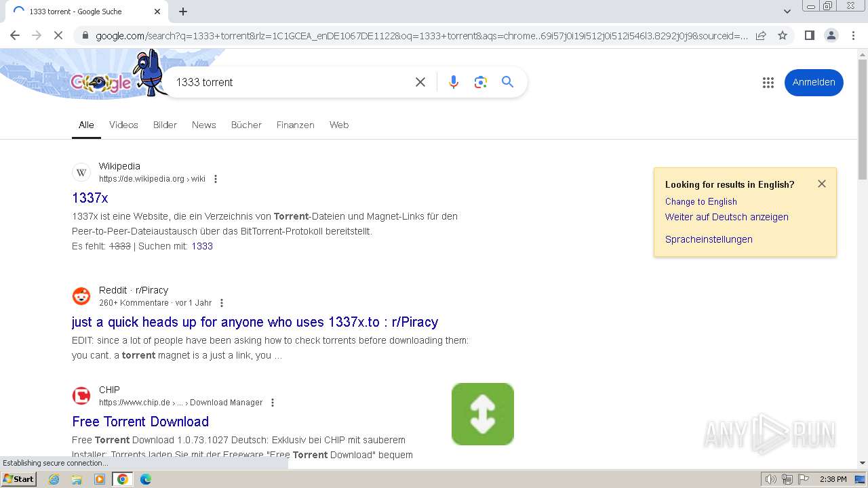This screenshot has width=868, height=488.
Task: Click the 2:38 PM clock
Action: tap(833, 479)
